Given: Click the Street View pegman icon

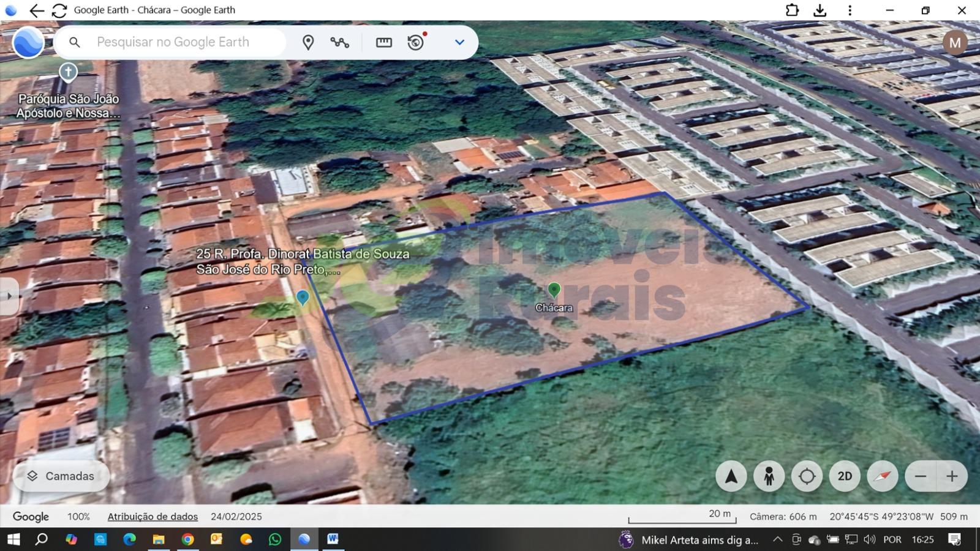Looking at the screenshot, I should click(769, 476).
